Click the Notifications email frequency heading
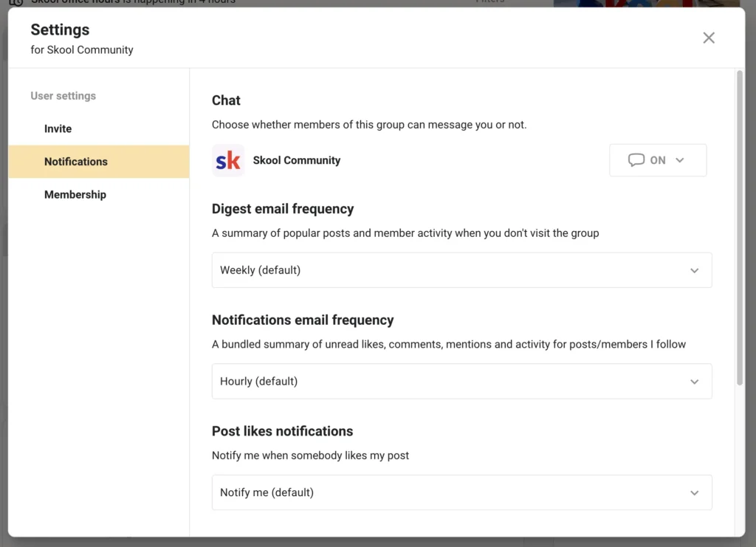 point(303,320)
